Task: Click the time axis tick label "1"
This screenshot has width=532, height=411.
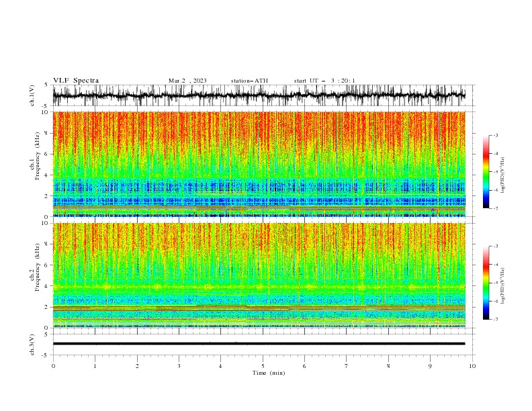Action: [x=95, y=366]
